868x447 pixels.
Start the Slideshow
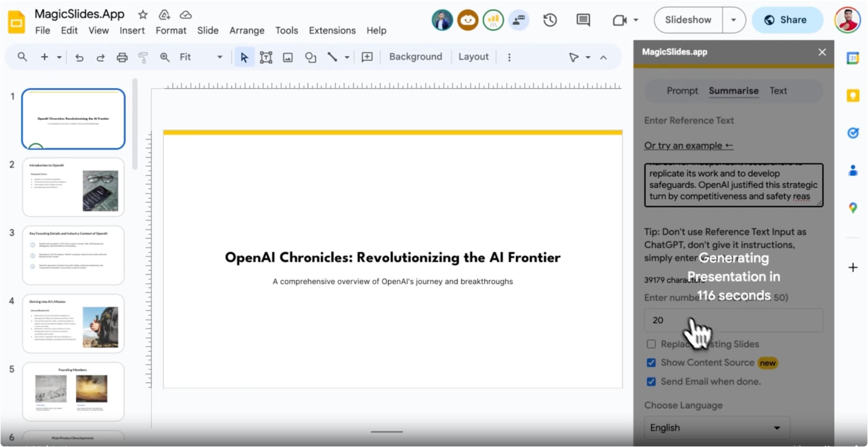coord(688,20)
